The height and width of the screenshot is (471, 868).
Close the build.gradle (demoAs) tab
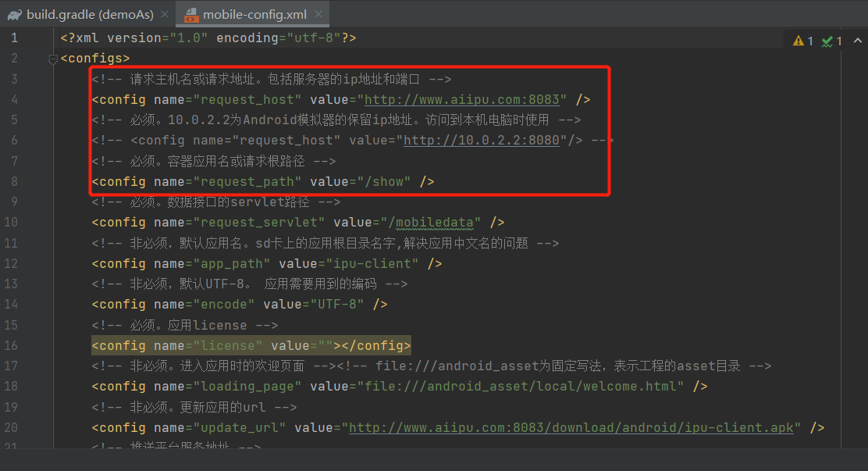point(162,14)
